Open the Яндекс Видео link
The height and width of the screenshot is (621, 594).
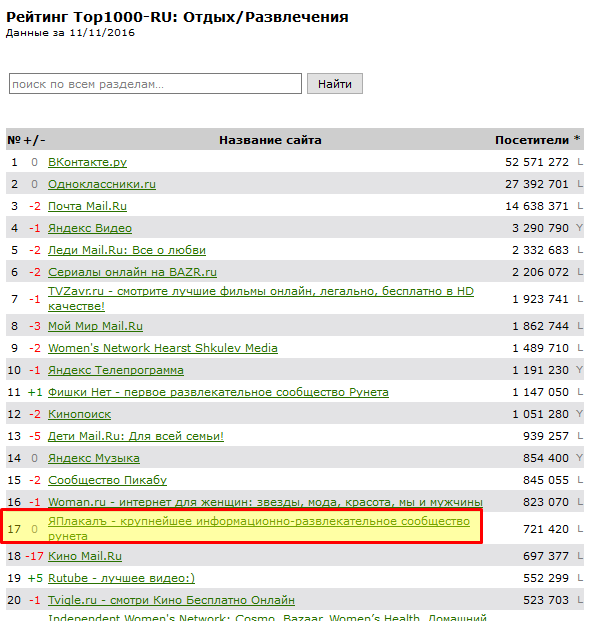tap(90, 228)
